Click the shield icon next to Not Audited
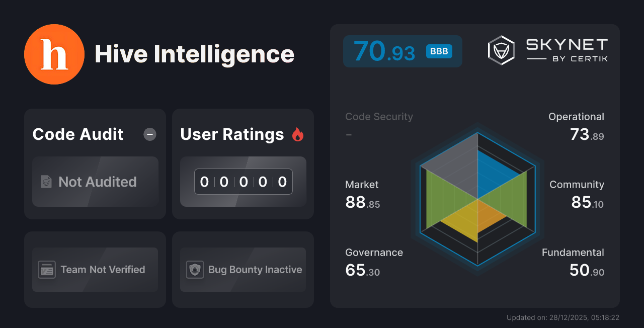This screenshot has width=644, height=328. tap(45, 182)
